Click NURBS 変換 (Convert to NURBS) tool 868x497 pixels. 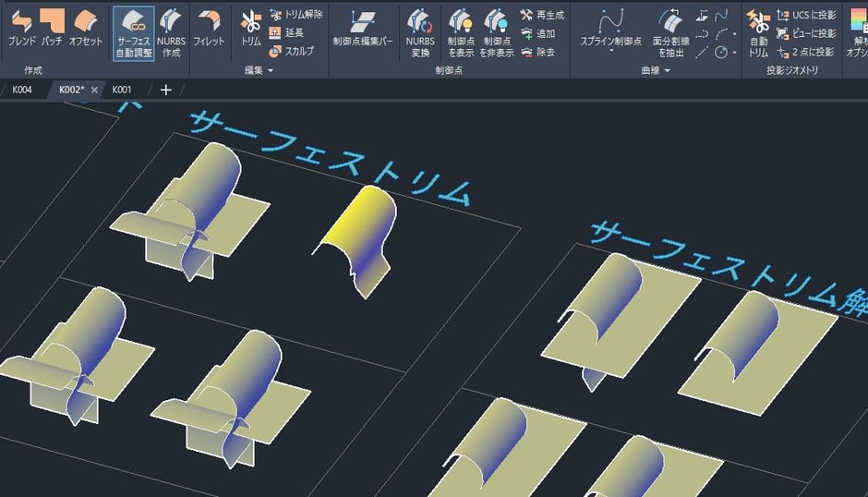point(420,33)
